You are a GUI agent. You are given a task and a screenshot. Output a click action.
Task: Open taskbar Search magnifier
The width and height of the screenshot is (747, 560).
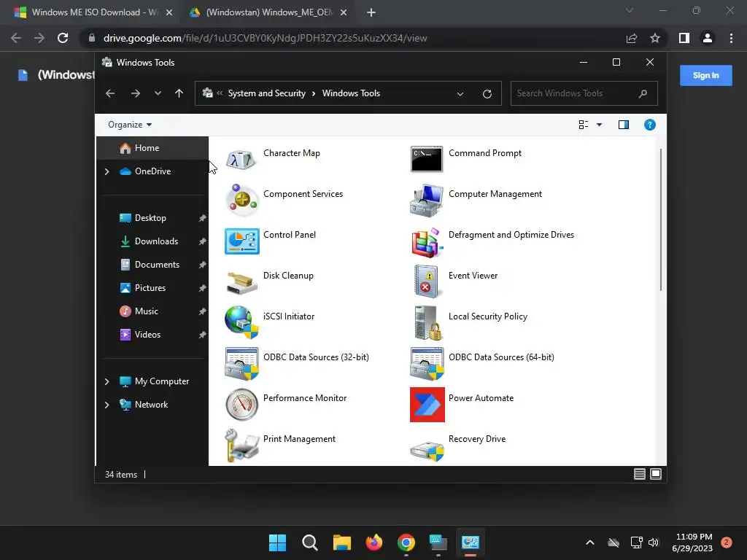click(x=309, y=542)
